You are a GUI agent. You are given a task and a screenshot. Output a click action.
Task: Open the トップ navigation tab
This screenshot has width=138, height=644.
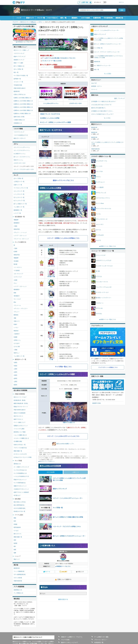coord(19,18)
